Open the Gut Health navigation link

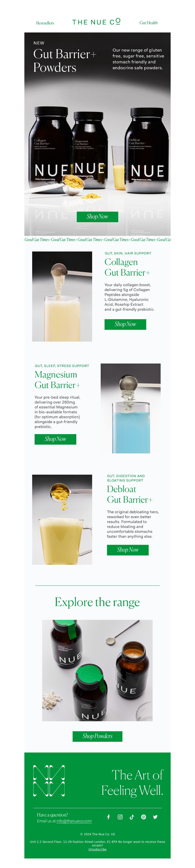[149, 23]
